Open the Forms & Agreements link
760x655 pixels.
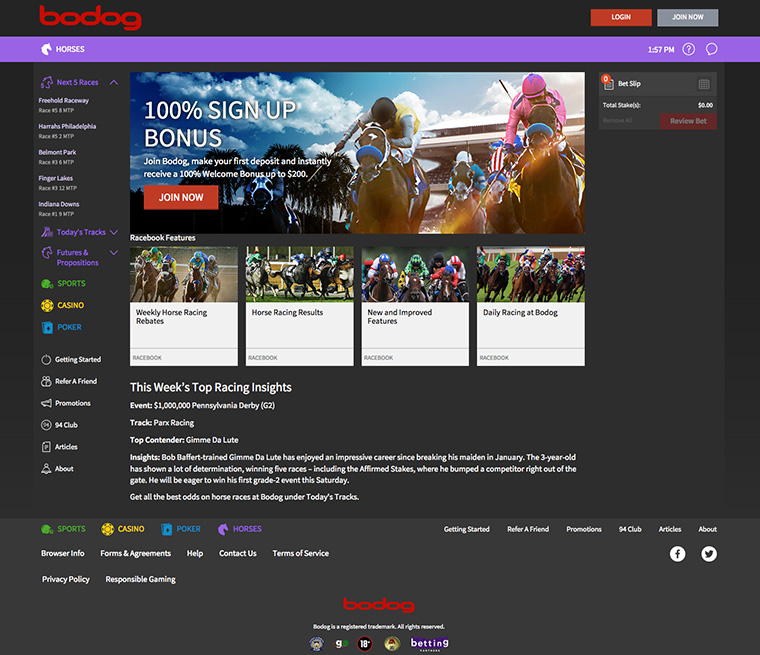(x=136, y=553)
